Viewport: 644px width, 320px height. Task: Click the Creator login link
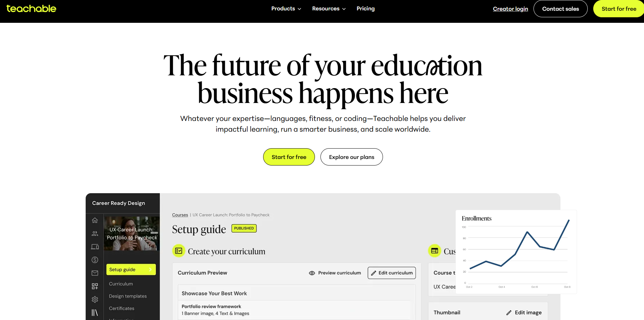(510, 9)
